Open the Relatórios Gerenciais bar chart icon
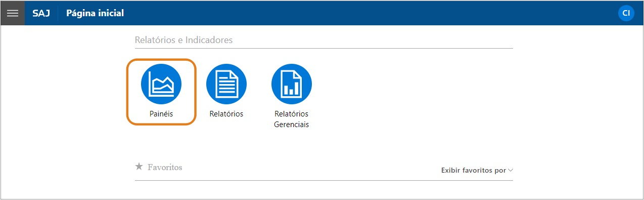This screenshot has width=644, height=200. [x=292, y=84]
